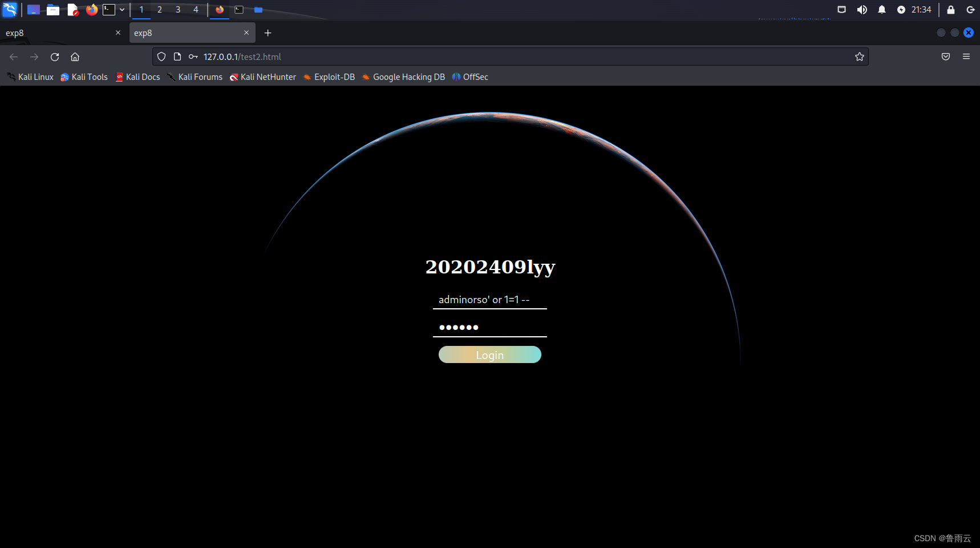The image size is (980, 548).
Task: Open Kali Linux bookmark
Action: coord(30,77)
